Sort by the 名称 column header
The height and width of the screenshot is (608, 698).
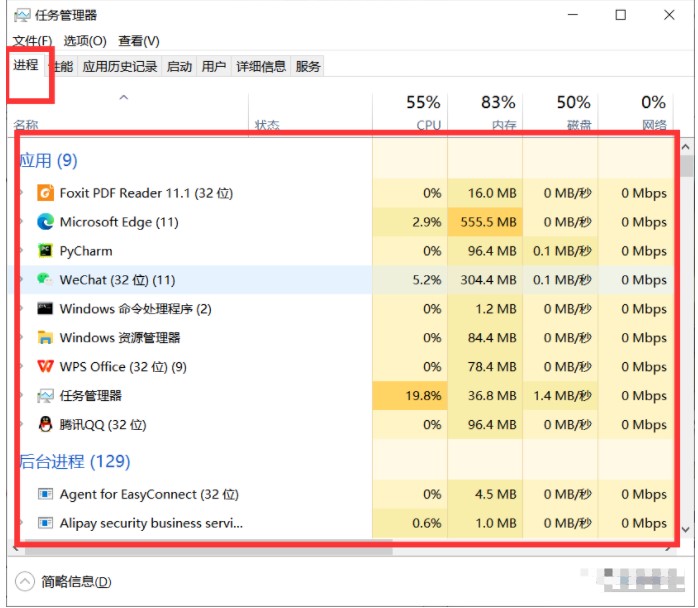coord(128,112)
